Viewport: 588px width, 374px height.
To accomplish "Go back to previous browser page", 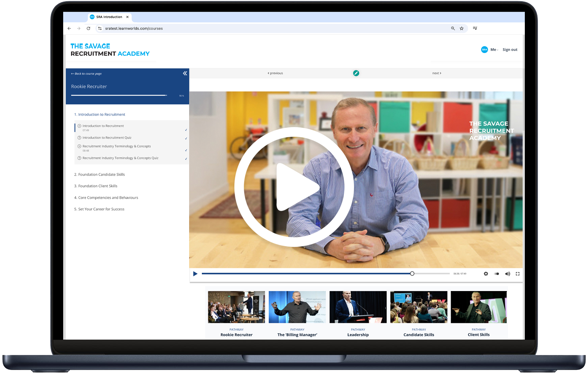I will pos(69,28).
